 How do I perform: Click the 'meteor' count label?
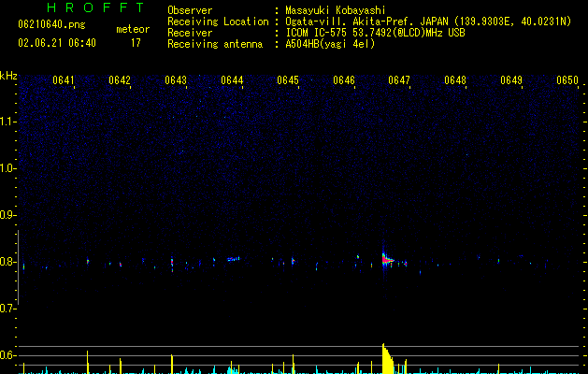[x=133, y=29]
